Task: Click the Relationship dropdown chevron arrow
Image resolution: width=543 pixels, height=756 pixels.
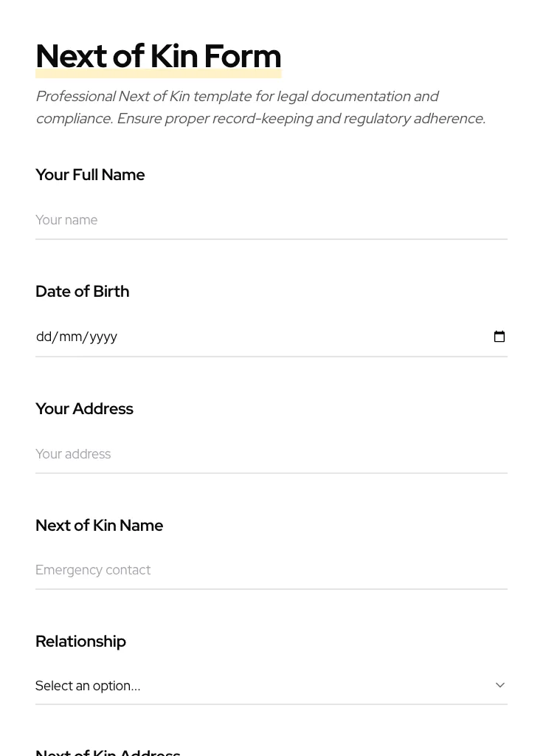Action: (x=500, y=685)
